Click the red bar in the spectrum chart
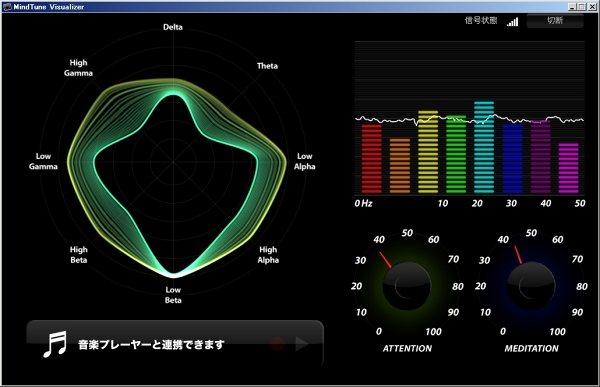 pyautogui.click(x=372, y=159)
